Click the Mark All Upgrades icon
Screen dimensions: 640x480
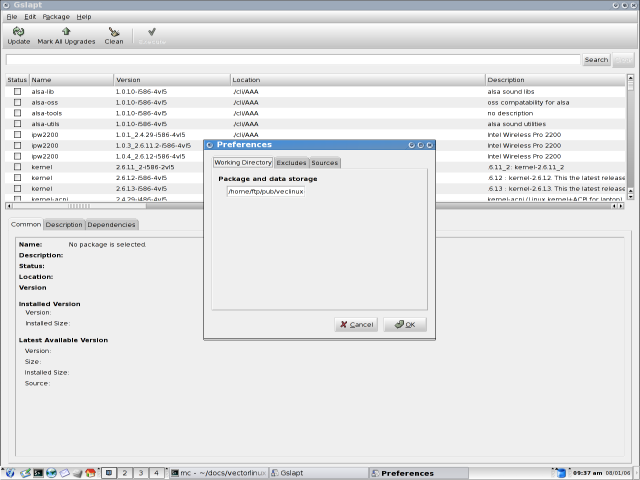click(x=66, y=32)
